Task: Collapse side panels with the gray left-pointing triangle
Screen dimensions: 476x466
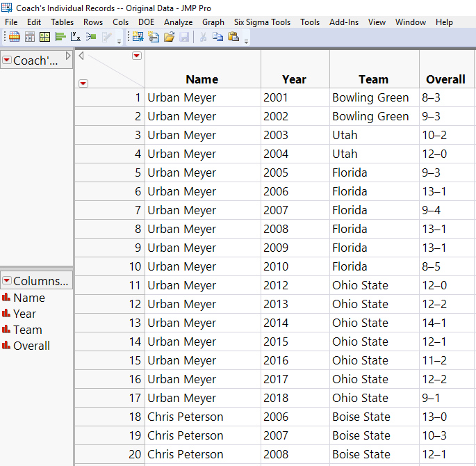Action: (x=81, y=56)
